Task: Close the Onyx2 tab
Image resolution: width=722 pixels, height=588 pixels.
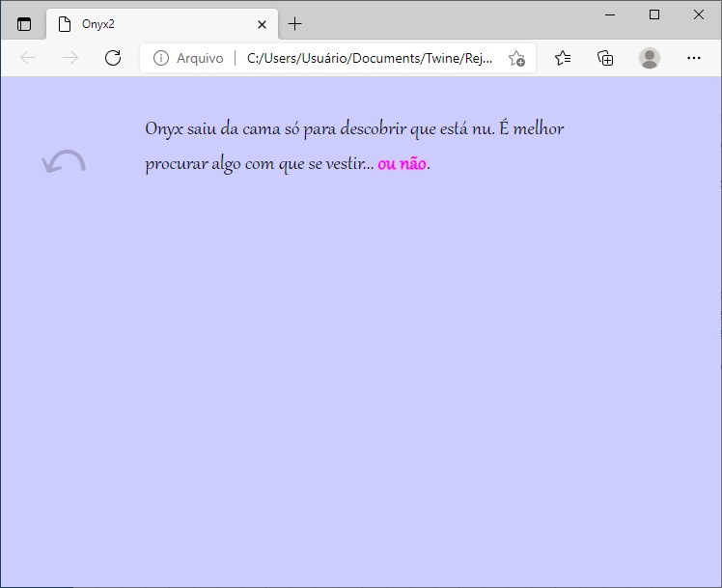Action: click(262, 24)
